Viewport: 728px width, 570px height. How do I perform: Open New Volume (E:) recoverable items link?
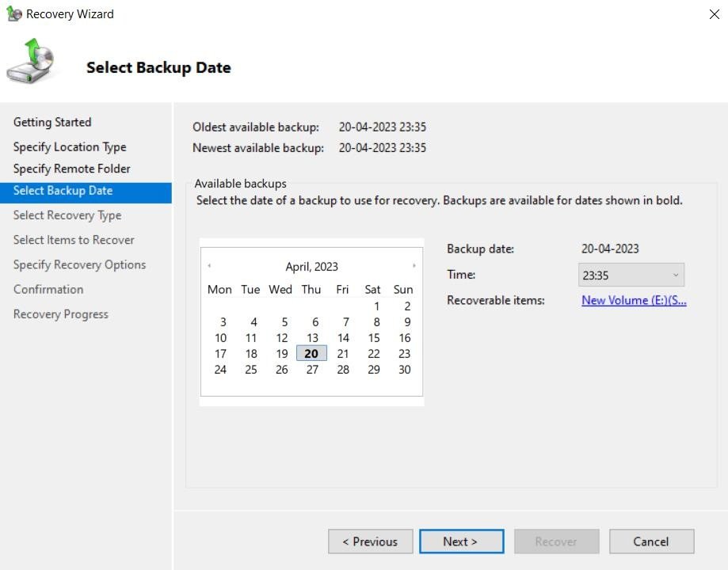634,300
